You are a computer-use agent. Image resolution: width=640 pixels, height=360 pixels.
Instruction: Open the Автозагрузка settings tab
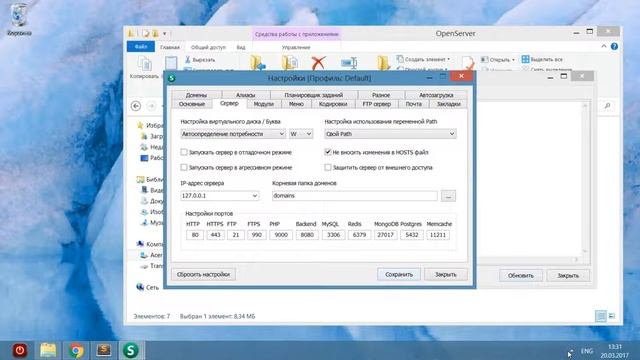point(436,95)
